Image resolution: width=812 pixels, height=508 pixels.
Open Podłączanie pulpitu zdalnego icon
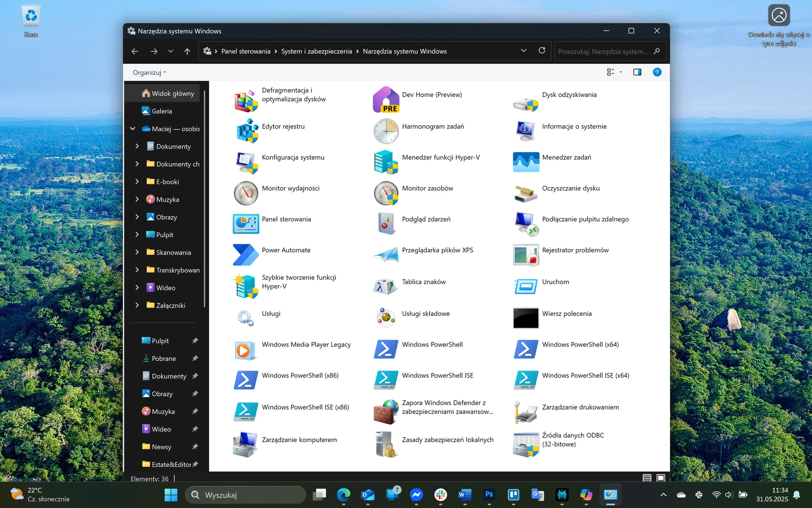526,224
